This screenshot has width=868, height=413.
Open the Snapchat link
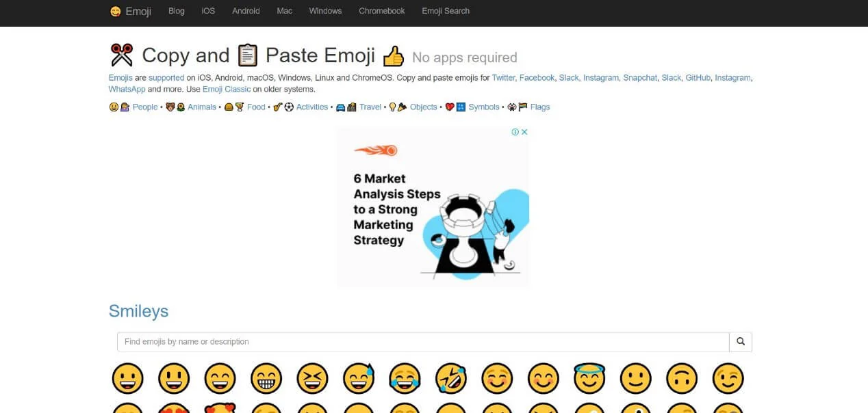pos(640,78)
